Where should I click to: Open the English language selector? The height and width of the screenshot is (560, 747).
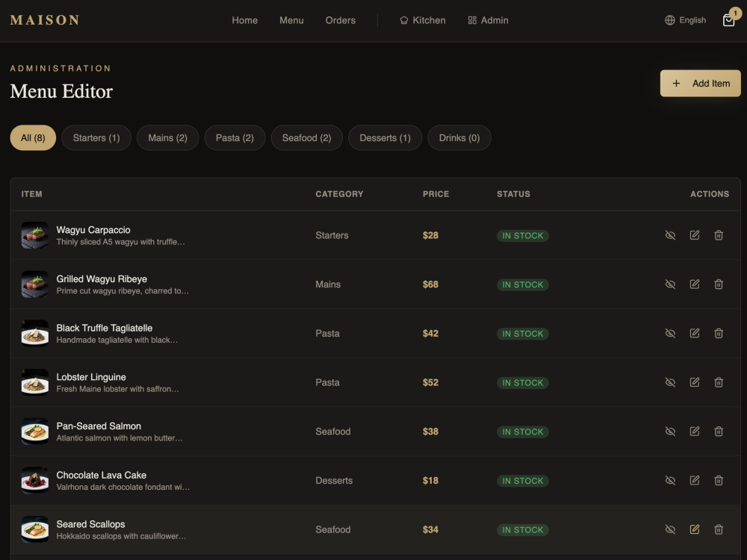point(685,20)
